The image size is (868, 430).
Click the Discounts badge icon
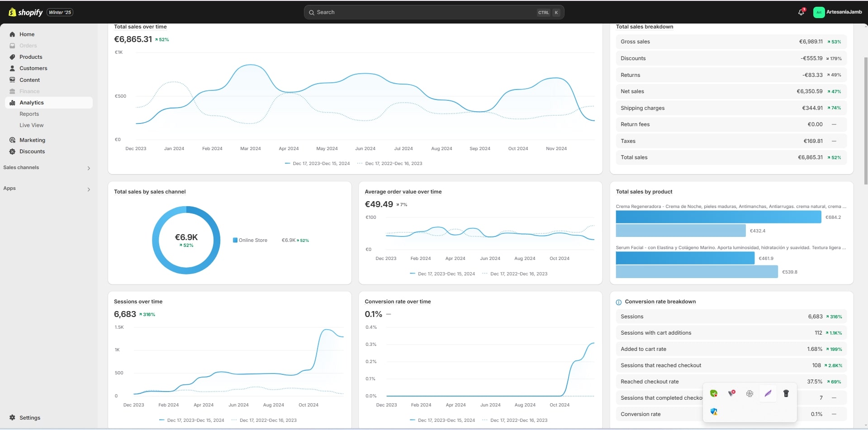point(12,151)
